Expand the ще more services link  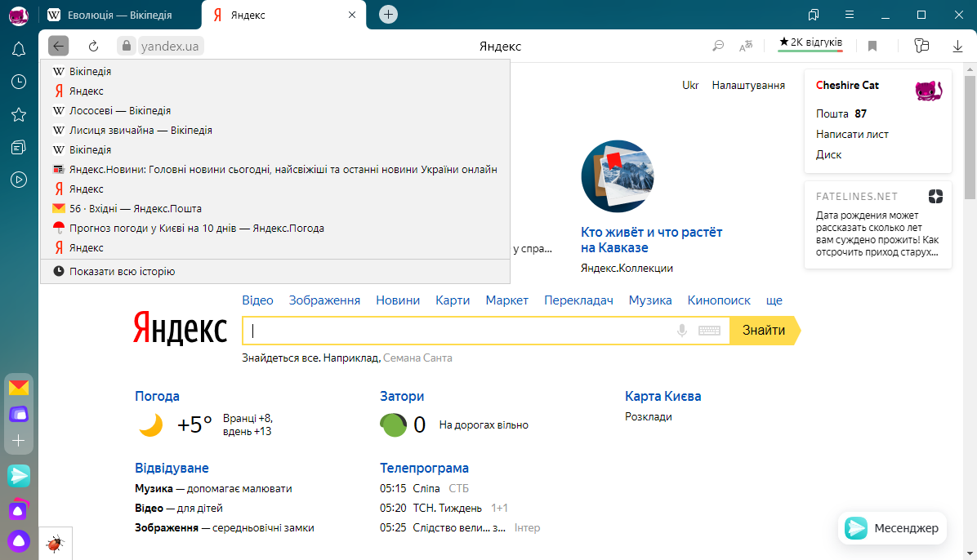(x=774, y=300)
